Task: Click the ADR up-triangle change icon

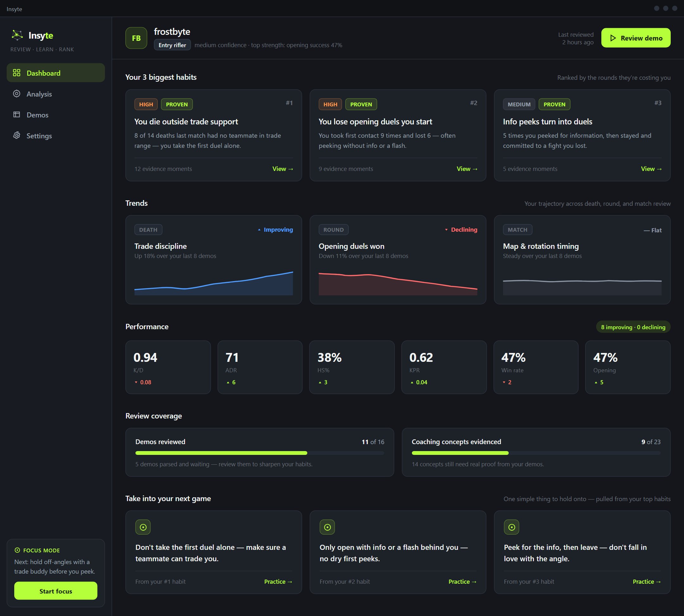Action: (x=228, y=382)
